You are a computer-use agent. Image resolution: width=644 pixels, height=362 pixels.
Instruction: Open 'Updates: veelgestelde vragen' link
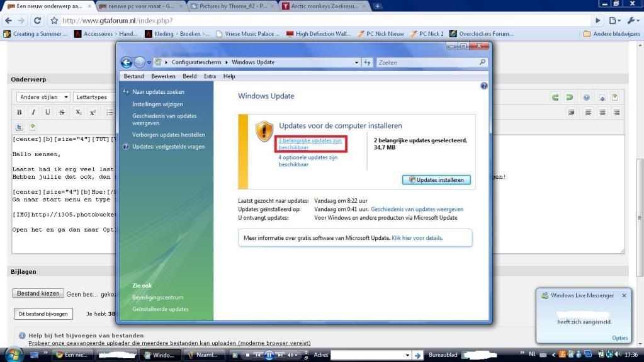pyautogui.click(x=168, y=147)
